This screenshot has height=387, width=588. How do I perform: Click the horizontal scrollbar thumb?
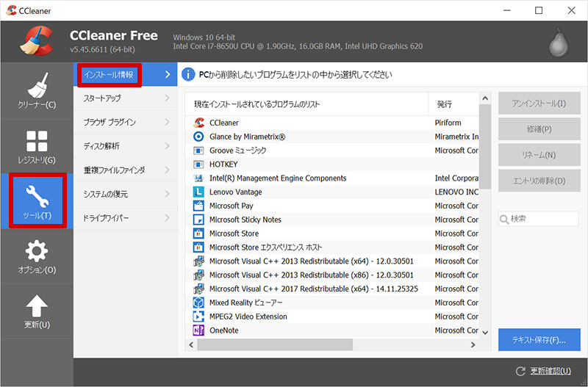275,344
